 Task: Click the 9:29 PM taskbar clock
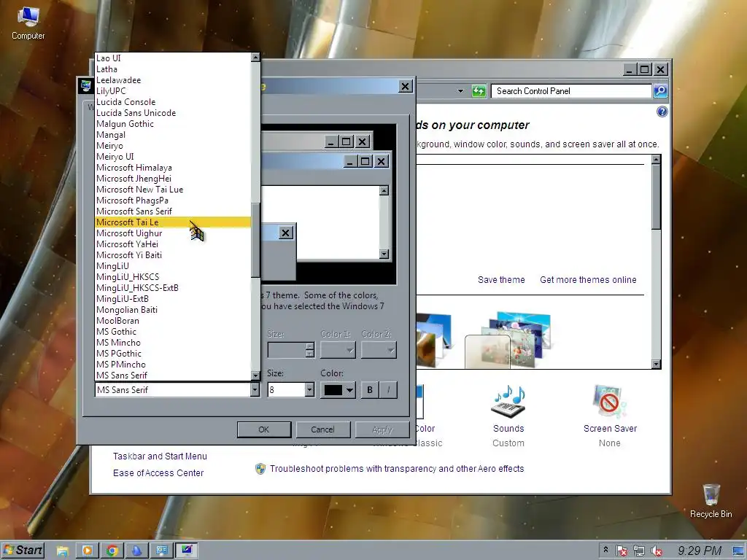(x=700, y=551)
